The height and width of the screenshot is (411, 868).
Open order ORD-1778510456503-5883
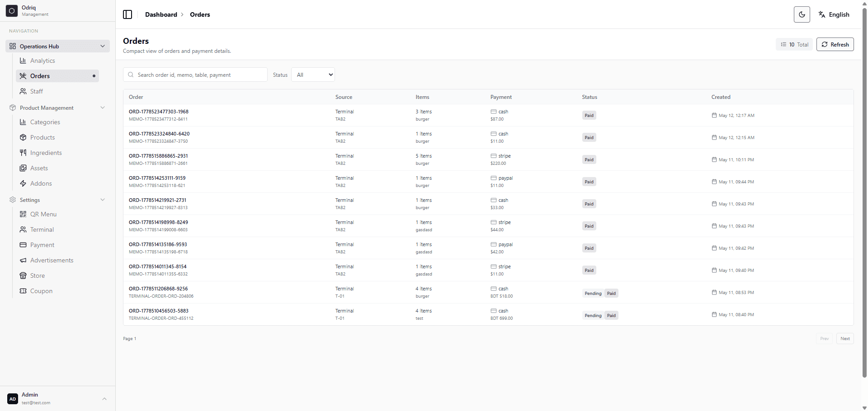(159, 311)
